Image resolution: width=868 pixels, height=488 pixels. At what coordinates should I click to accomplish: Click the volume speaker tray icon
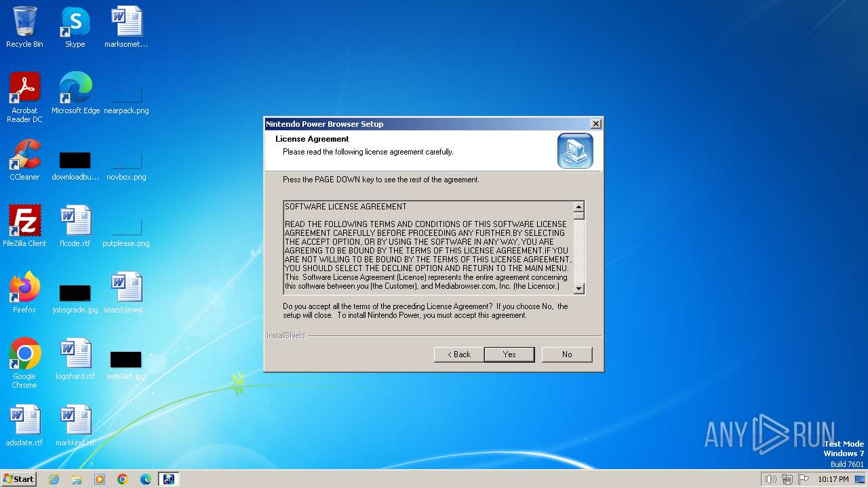click(x=770, y=479)
